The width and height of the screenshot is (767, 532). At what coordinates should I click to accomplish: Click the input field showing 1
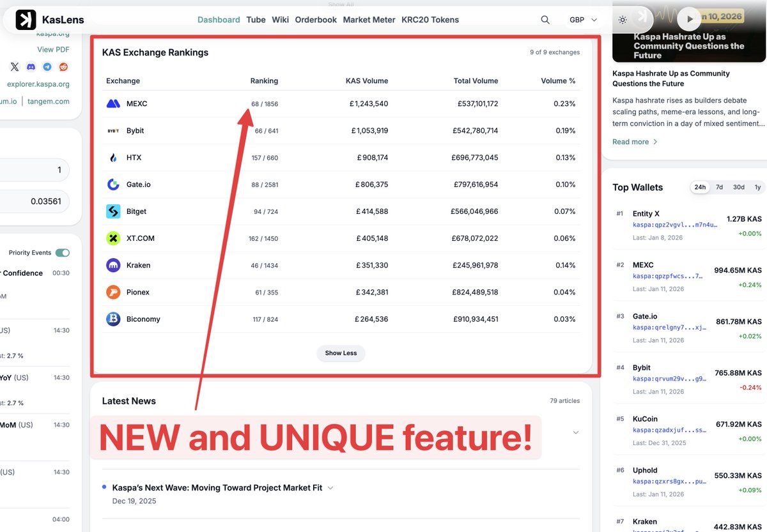[x=35, y=170]
